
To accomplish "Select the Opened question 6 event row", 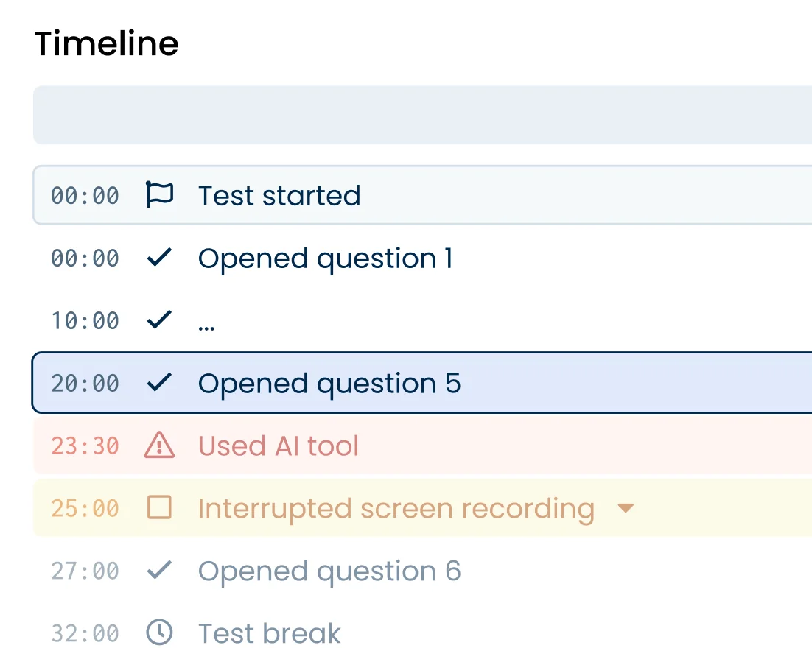I will tap(329, 571).
